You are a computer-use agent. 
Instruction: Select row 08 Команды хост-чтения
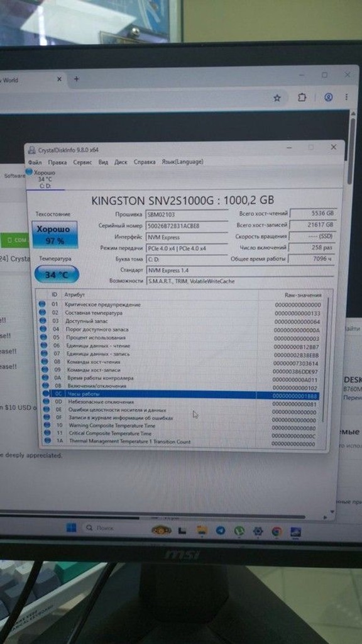point(180,362)
